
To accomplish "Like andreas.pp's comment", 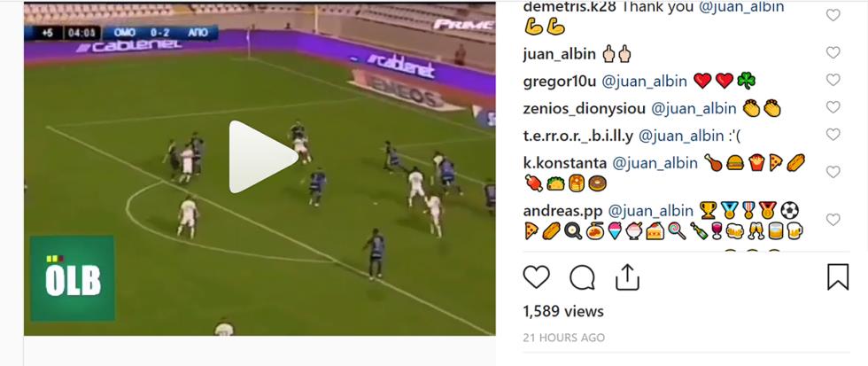I will point(833,220).
